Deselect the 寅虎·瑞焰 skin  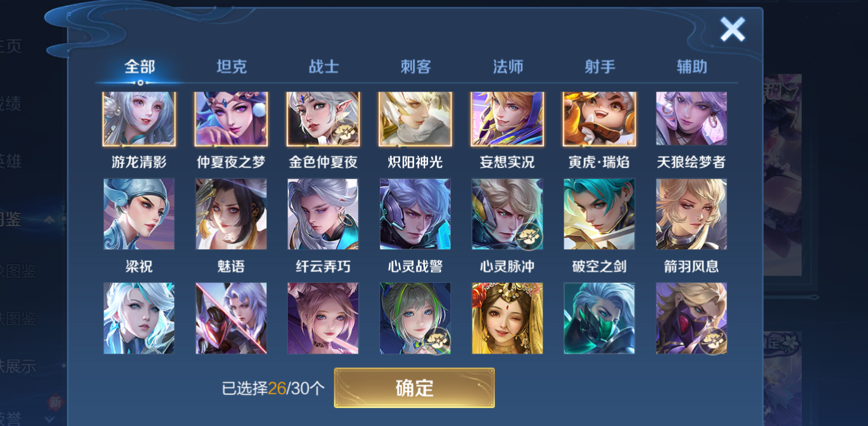pos(600,119)
